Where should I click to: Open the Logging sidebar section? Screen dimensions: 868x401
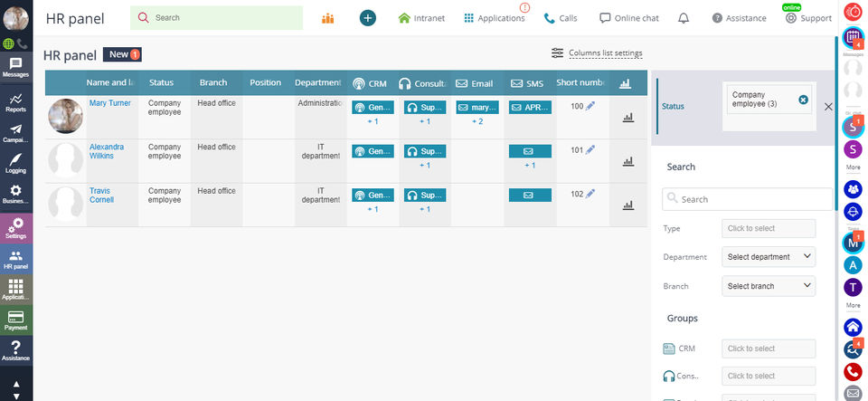[x=16, y=164]
